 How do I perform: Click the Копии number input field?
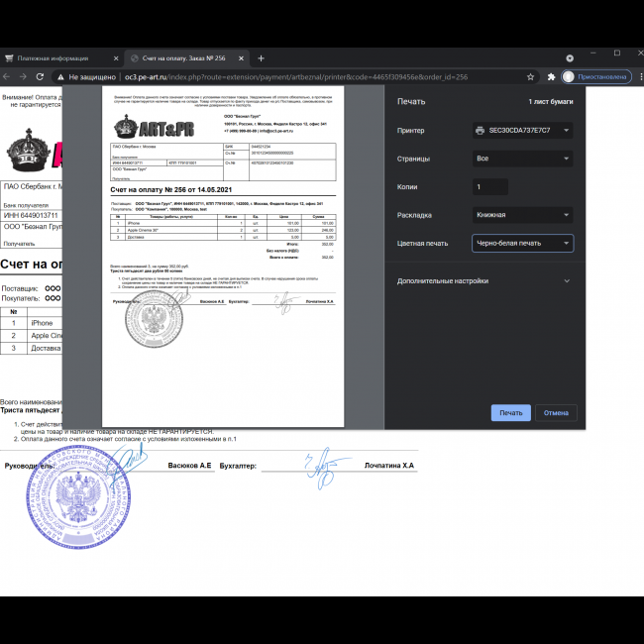(490, 186)
